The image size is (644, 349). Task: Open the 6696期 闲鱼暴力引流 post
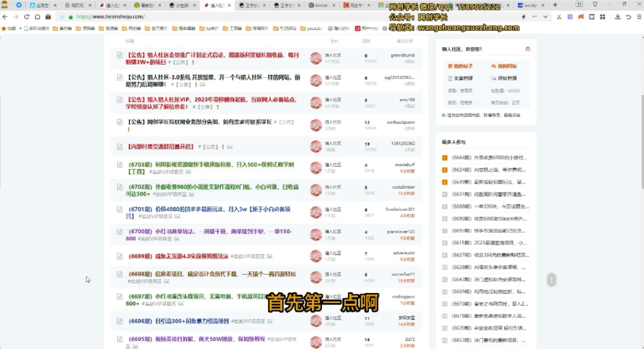coord(178,321)
